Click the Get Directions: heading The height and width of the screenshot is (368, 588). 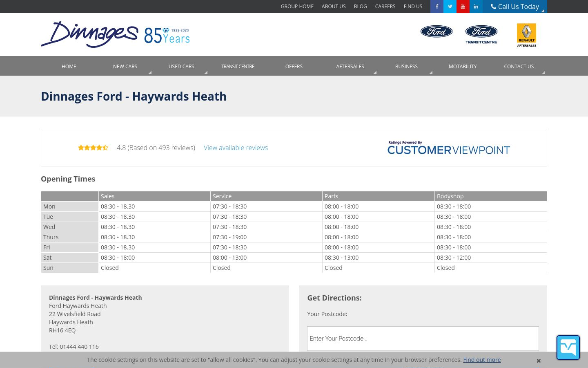coord(334,298)
